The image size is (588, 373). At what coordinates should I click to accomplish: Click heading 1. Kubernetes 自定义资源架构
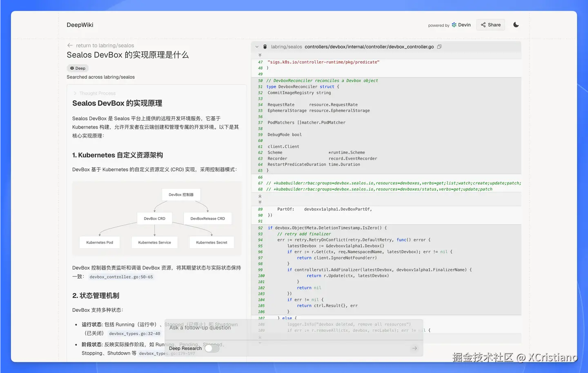click(x=118, y=155)
